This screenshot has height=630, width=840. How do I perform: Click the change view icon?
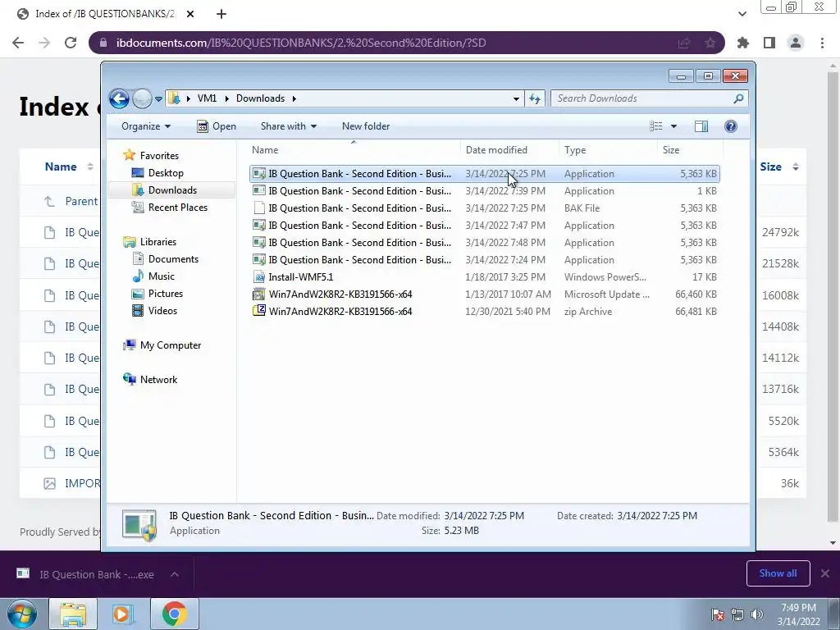click(x=655, y=126)
